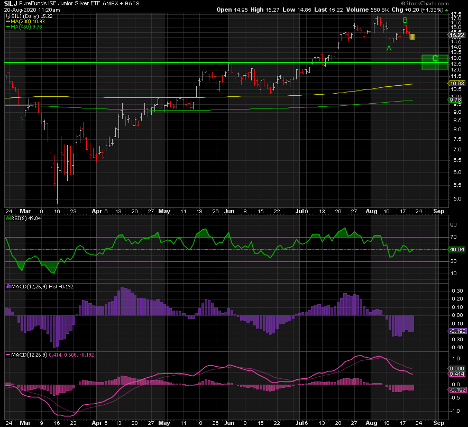This screenshot has height=427, width=468.
Task: Click 'Mar' on the price panel date axis
Action: pyautogui.click(x=25, y=211)
